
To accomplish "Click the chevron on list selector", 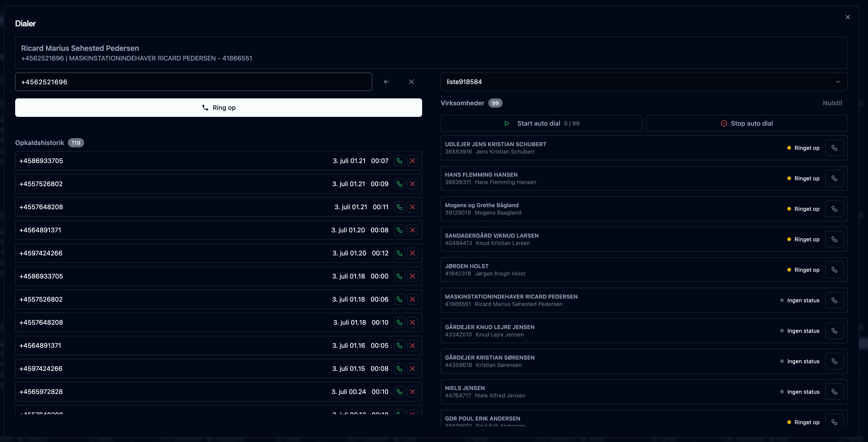I will [838, 82].
